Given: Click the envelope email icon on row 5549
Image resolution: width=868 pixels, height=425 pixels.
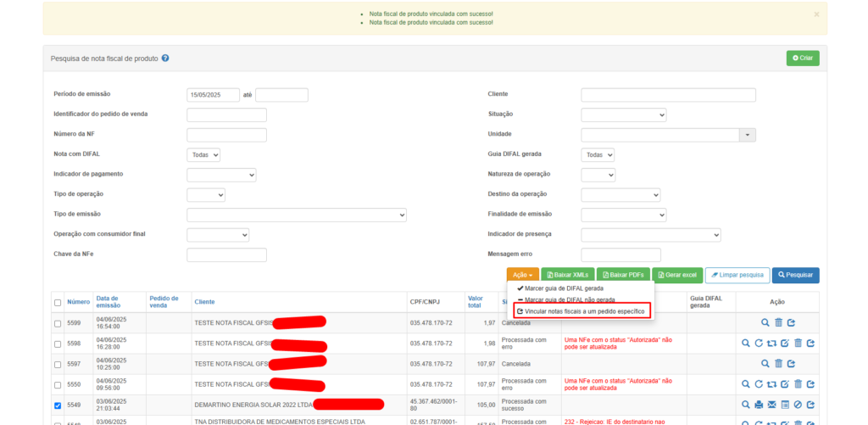Looking at the screenshot, I should [x=771, y=405].
